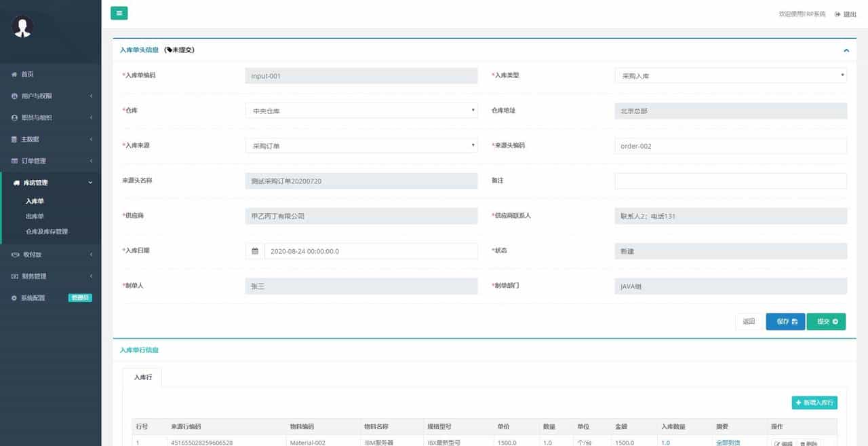Select 出库单 in the sidebar submenu
Image resolution: width=868 pixels, height=446 pixels.
pos(35,217)
